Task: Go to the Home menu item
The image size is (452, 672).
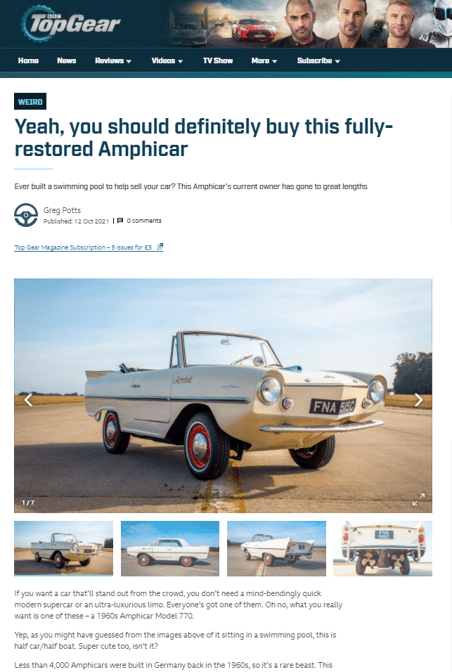Action: 28,61
